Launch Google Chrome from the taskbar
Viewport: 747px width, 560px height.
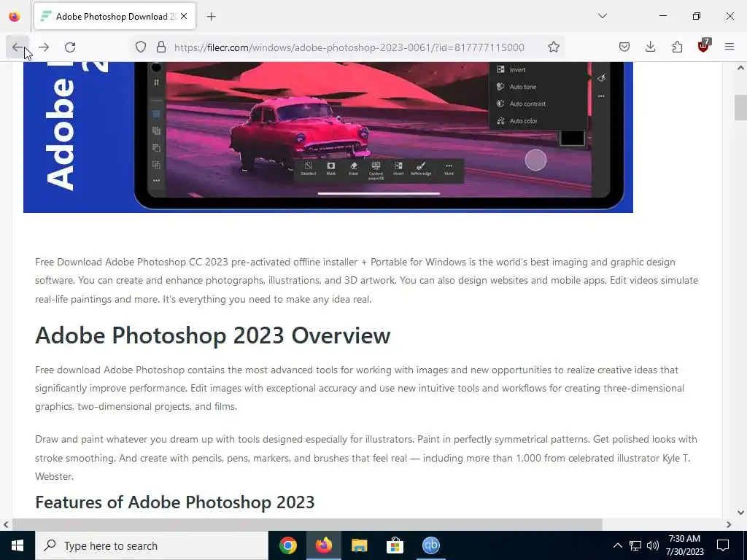point(287,545)
